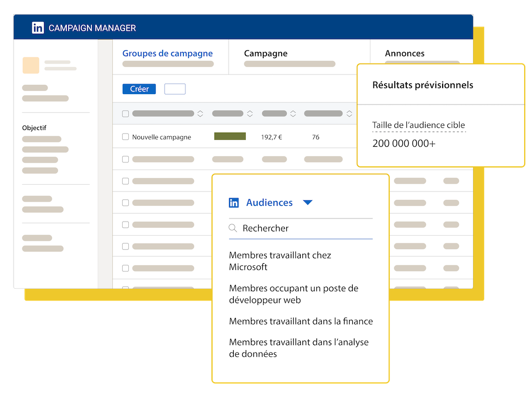Click the green status bar of Nouvelle campagne
The image size is (532, 401).
[x=230, y=136]
